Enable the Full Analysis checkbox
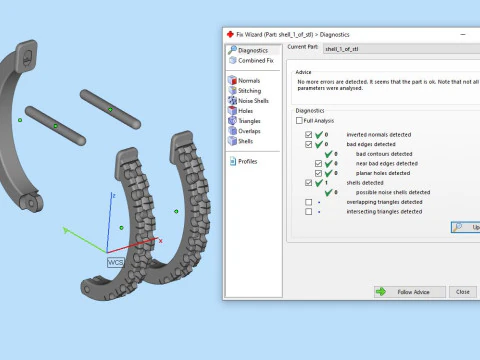This screenshot has height=360, width=480. [x=299, y=120]
